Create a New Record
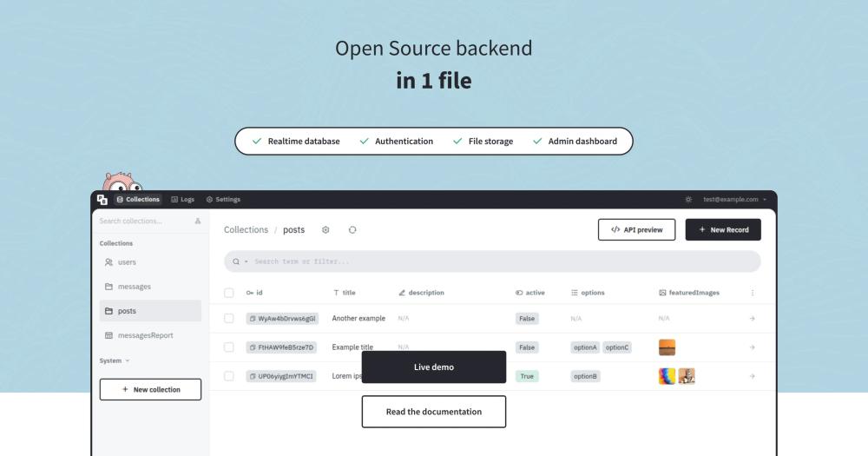 click(x=723, y=230)
